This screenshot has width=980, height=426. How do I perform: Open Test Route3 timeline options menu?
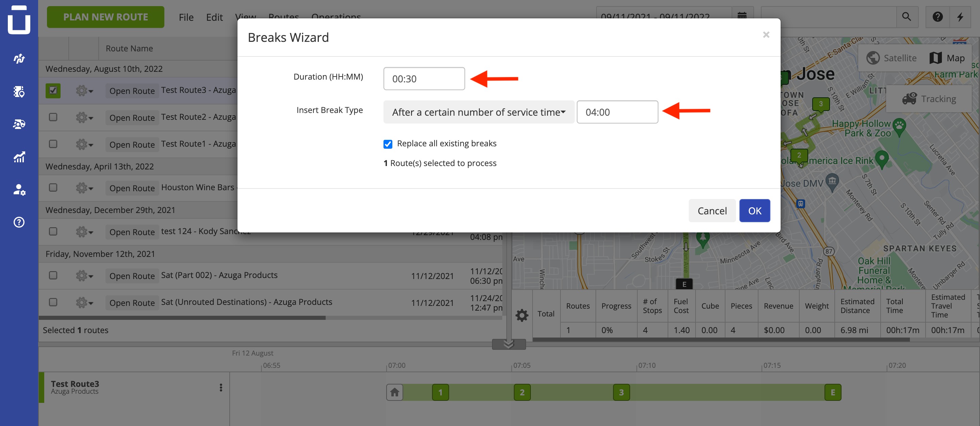pyautogui.click(x=220, y=387)
